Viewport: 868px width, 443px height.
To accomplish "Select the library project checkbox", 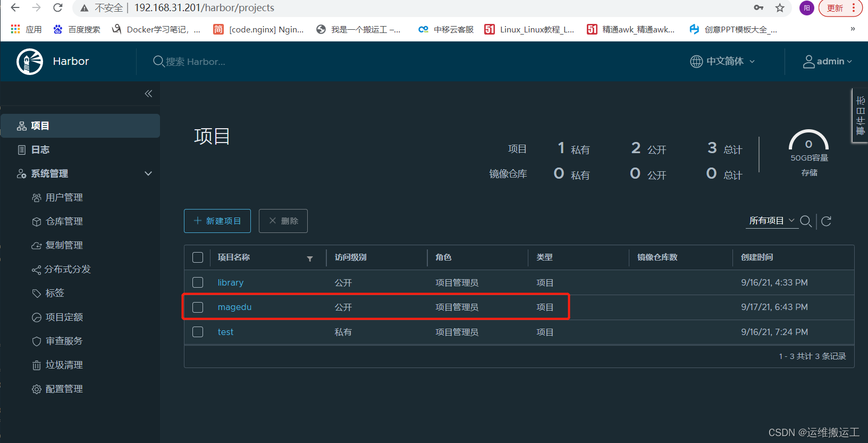I will [x=198, y=282].
